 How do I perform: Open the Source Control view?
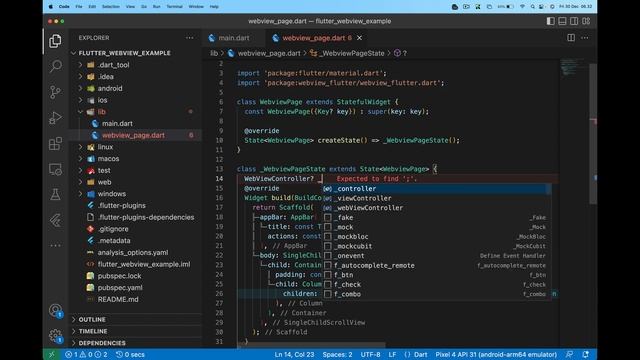click(x=56, y=92)
